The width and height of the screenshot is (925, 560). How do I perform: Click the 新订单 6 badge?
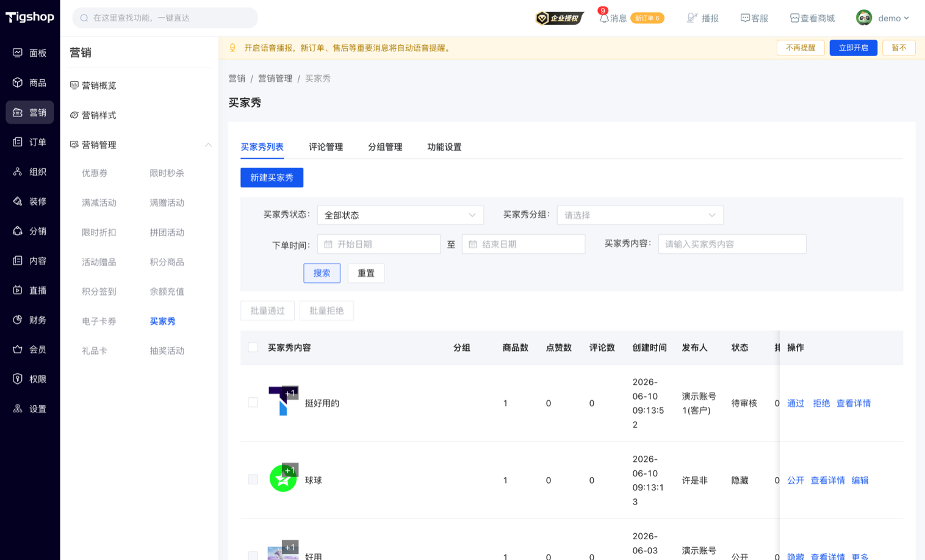[647, 18]
